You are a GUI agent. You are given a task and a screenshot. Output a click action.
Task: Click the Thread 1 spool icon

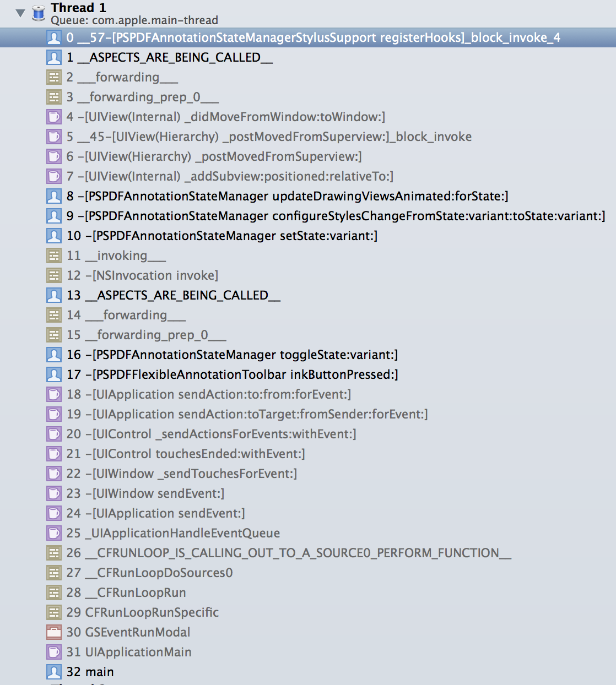[x=37, y=13]
